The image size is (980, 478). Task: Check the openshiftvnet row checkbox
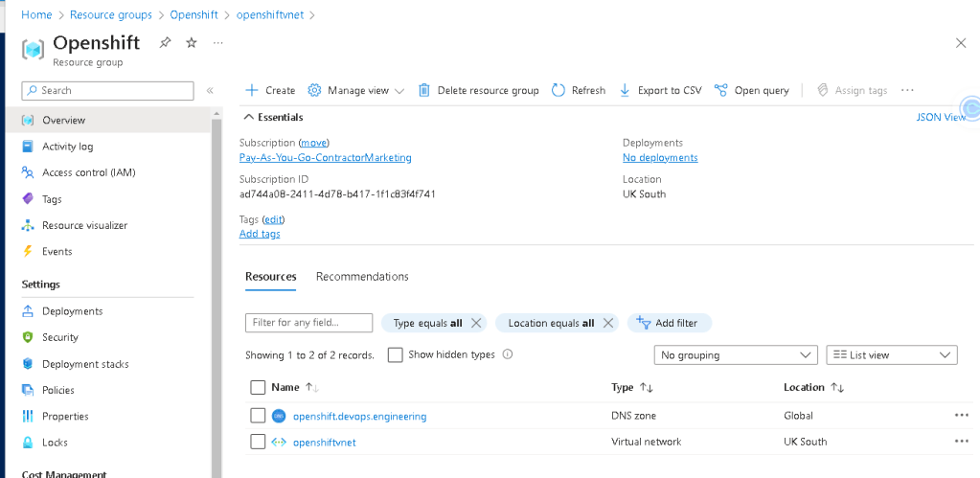[x=258, y=442]
